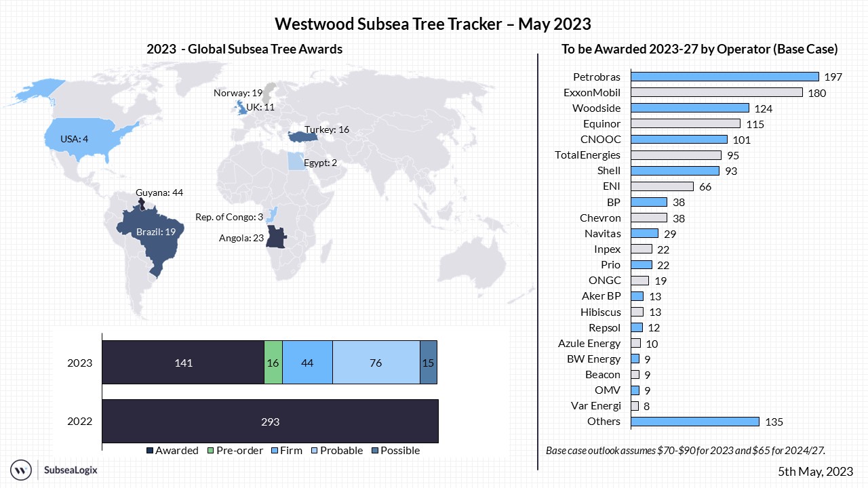Screen dimensions: 868x488
Task: Click Angola on the world map
Action: tap(275, 238)
